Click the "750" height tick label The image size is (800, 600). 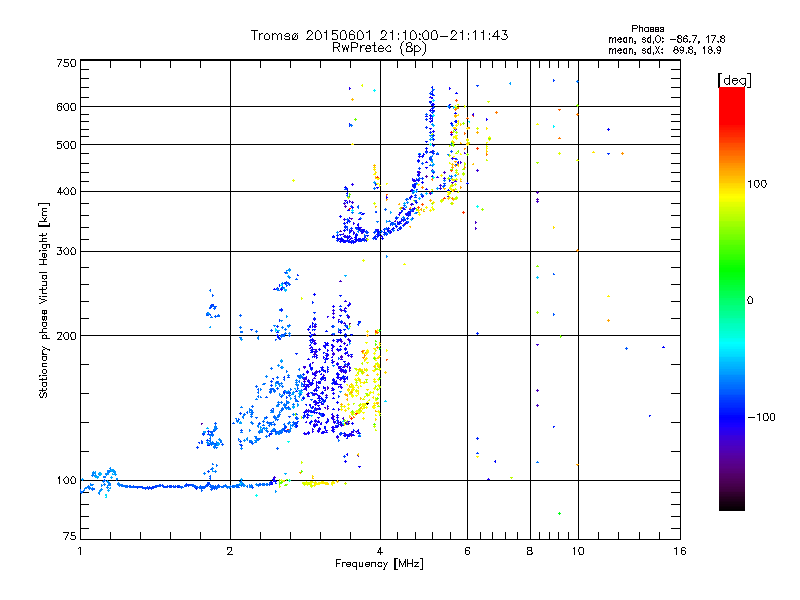66,63
